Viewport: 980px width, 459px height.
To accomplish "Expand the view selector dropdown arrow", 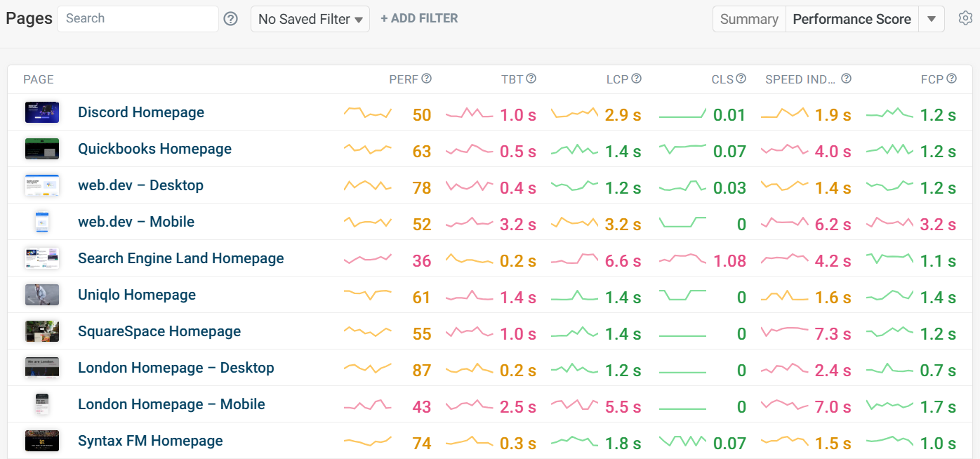I will pyautogui.click(x=932, y=19).
